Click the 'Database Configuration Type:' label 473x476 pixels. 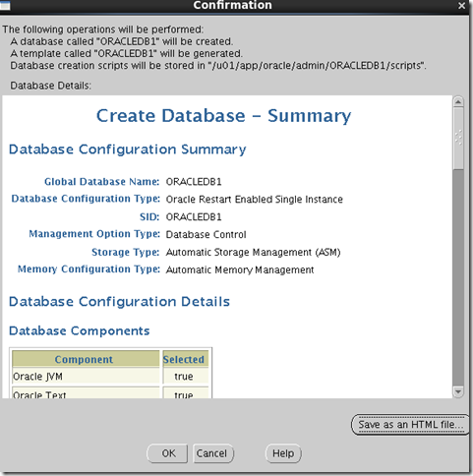86,199
